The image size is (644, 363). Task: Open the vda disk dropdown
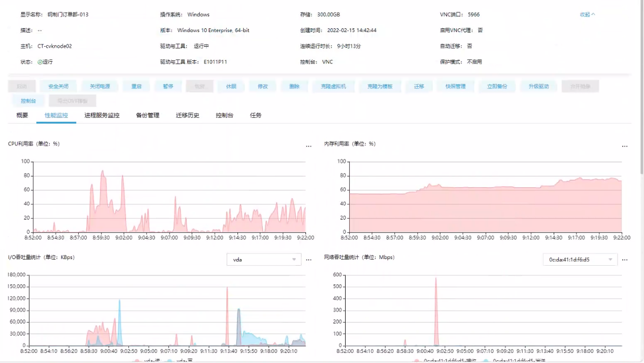coord(264,260)
